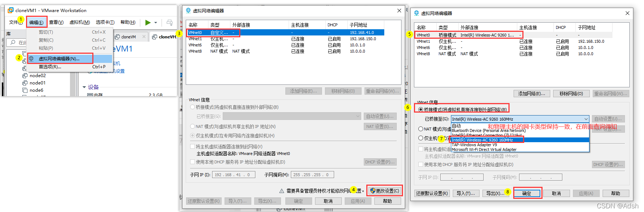The height and width of the screenshot is (212, 644).
Task: Toggle 将主机虚拟适配器连接到此网络(V) checkbox
Action: (x=193, y=147)
